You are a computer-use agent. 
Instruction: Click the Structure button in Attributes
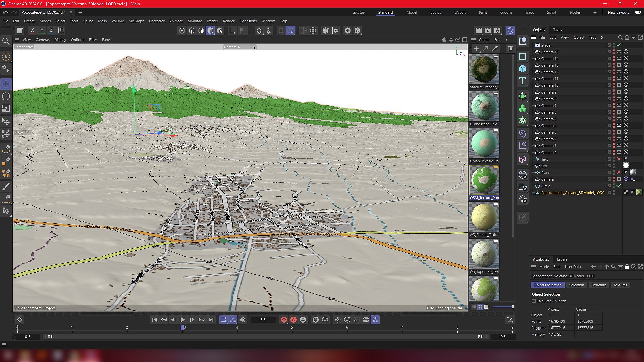coord(599,285)
